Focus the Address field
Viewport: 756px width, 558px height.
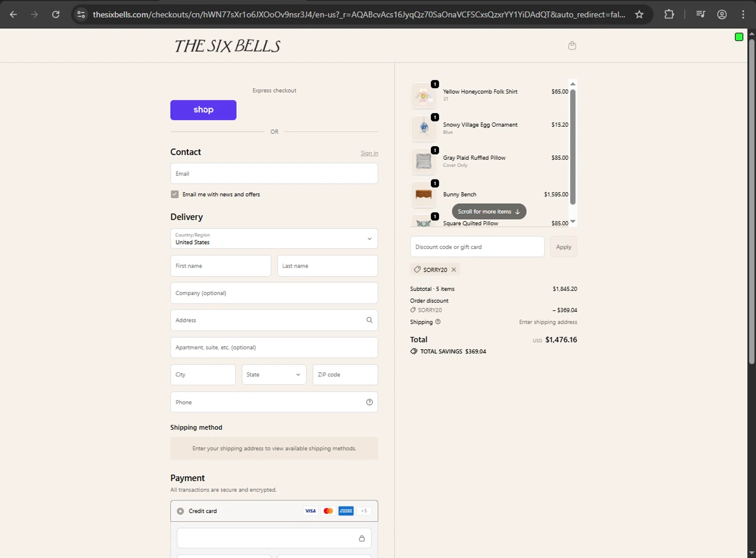coord(274,320)
